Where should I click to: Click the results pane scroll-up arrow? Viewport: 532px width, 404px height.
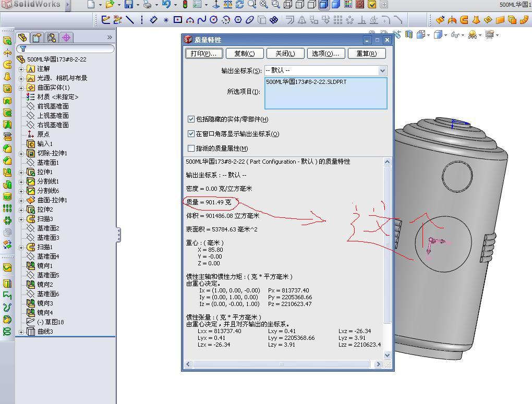pos(387,162)
